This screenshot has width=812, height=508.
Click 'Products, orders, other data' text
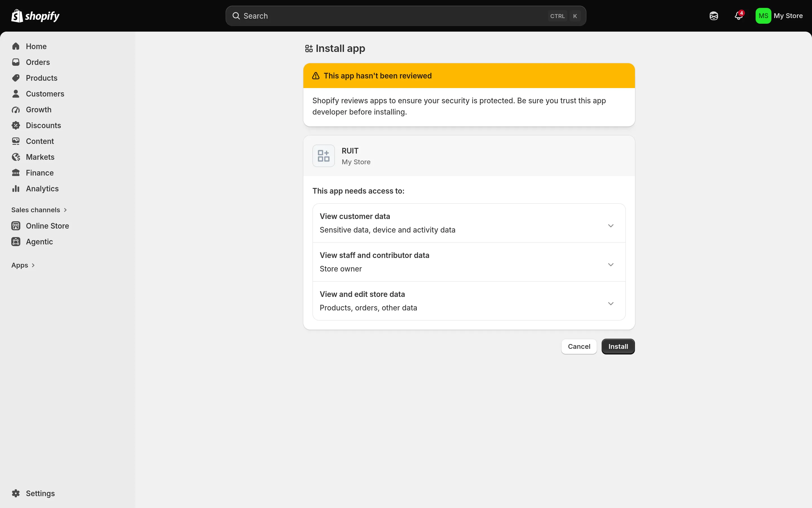(x=369, y=308)
